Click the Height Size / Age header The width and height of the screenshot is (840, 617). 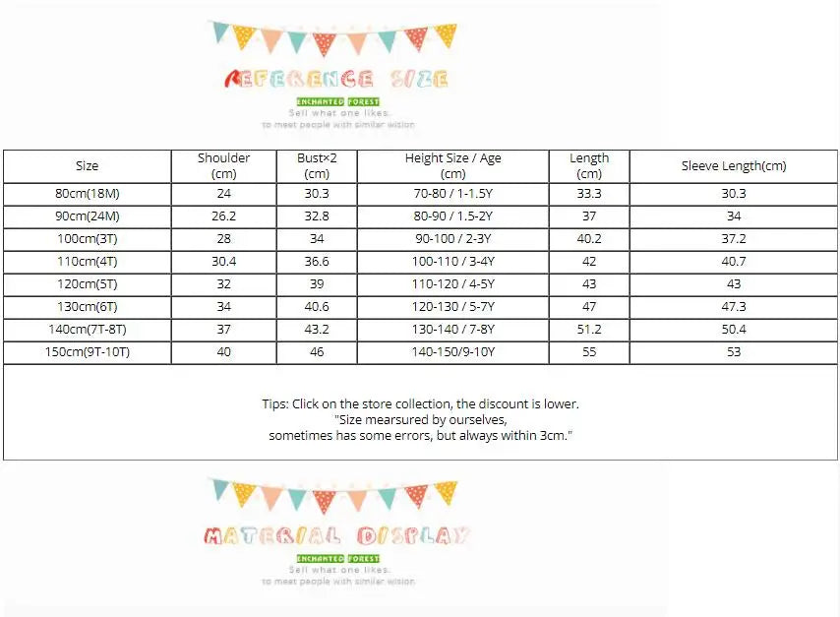pos(453,165)
